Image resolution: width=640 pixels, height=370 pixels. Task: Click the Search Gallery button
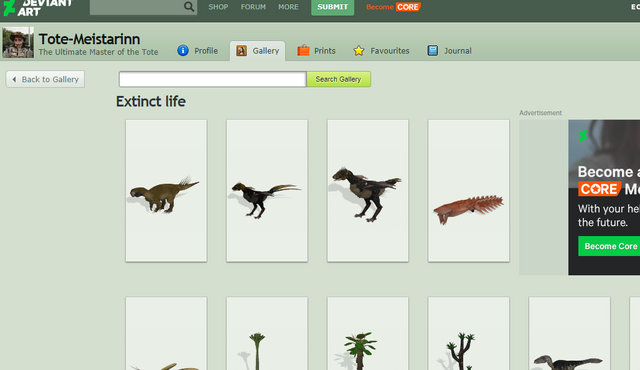pyautogui.click(x=338, y=79)
